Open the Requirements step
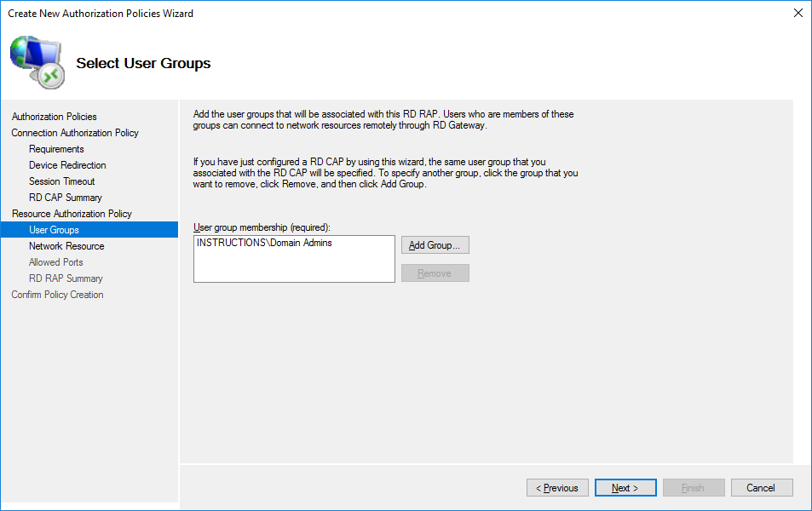 [x=56, y=149]
